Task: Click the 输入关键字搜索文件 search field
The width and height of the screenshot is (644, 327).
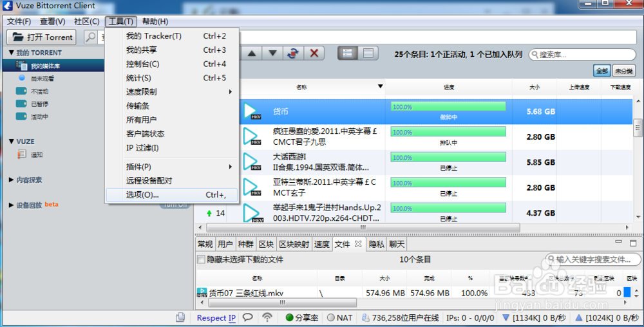Action: [594, 259]
